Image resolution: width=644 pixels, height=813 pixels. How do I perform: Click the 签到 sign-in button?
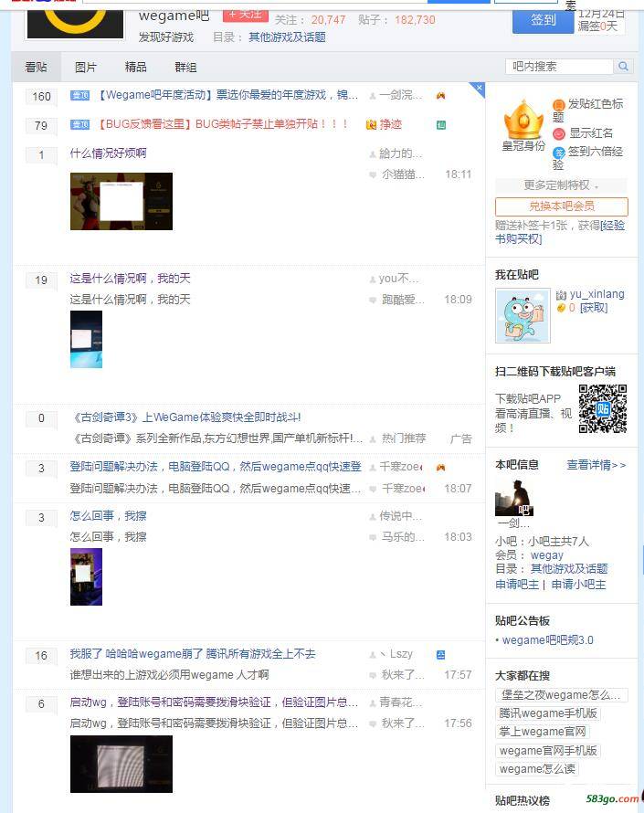[x=543, y=20]
